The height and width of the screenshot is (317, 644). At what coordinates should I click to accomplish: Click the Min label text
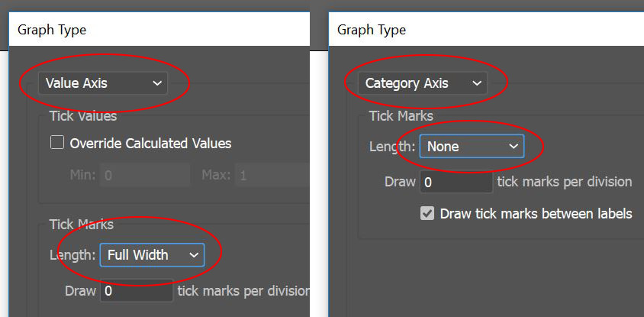coord(82,175)
